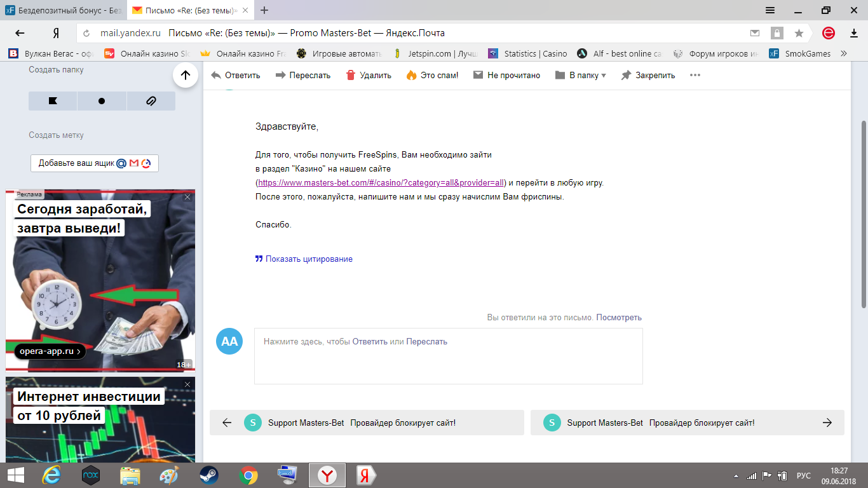The image size is (868, 488).
Task: Delete the email with 'Удалить'
Action: (x=369, y=75)
